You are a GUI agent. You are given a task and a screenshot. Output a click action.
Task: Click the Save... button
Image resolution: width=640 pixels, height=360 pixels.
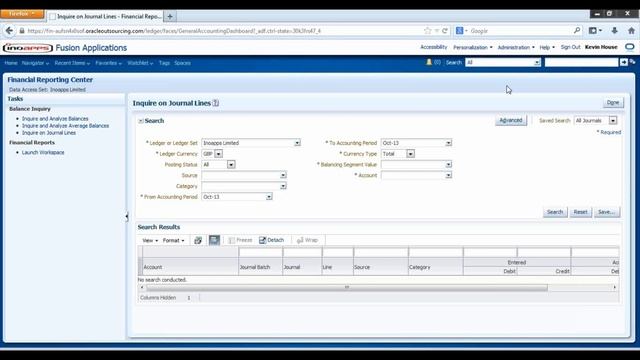click(x=607, y=212)
